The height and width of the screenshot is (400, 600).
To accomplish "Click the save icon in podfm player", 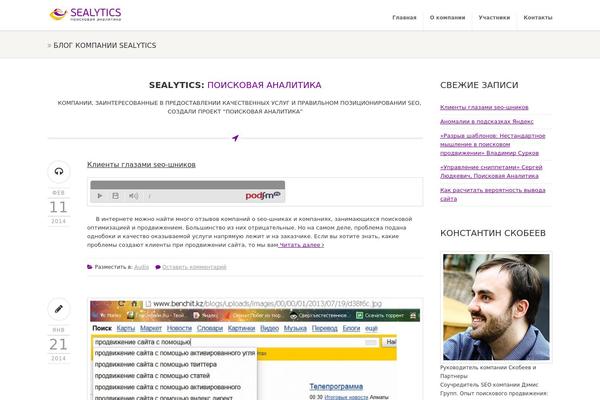I will pos(115,196).
